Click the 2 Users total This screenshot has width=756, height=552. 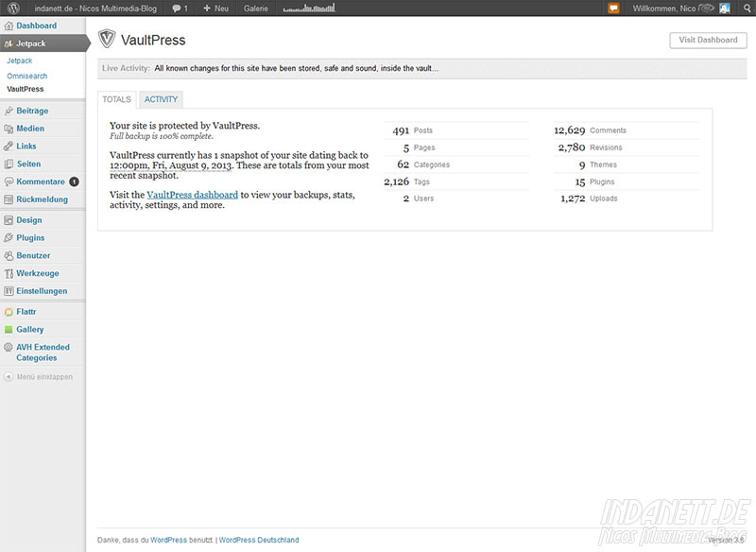(x=419, y=198)
